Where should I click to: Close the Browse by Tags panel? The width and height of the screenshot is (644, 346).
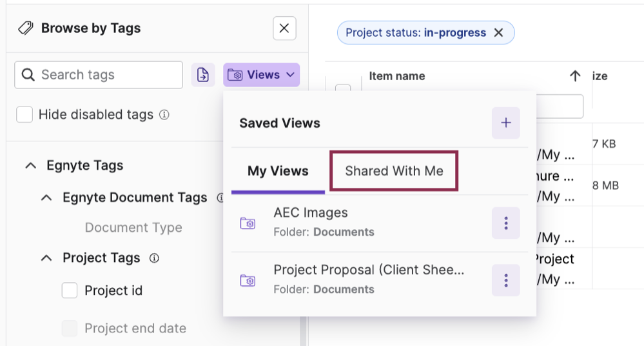[x=284, y=28]
